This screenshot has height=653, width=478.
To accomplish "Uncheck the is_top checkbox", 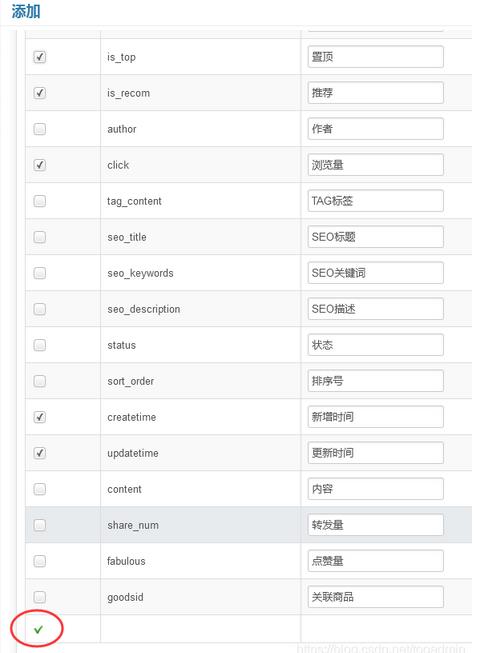I will point(40,57).
